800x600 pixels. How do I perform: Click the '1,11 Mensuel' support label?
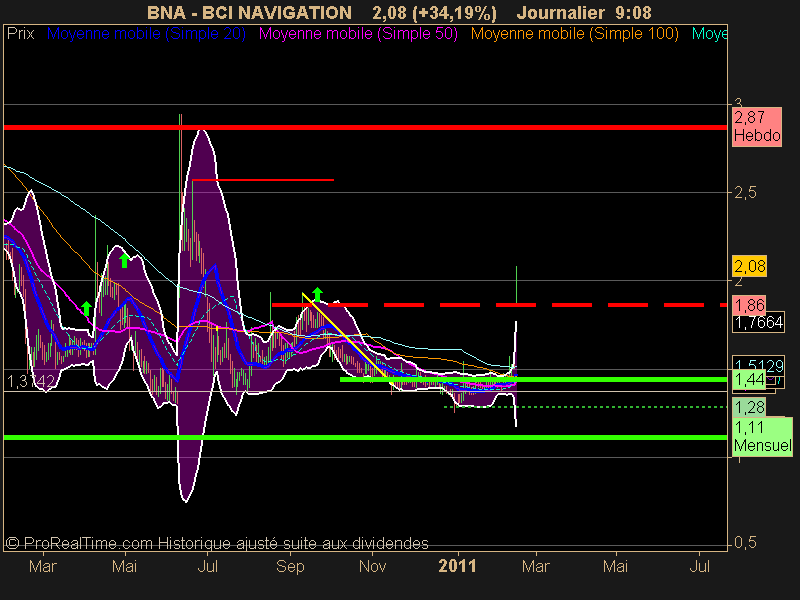(x=762, y=437)
